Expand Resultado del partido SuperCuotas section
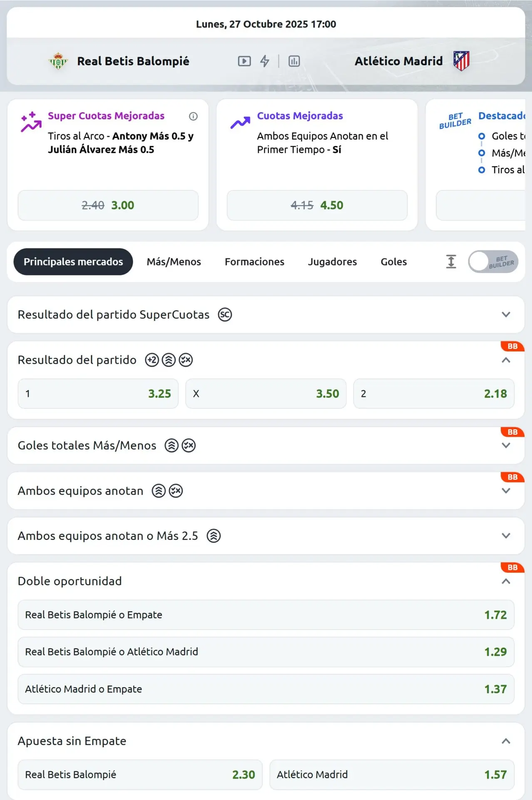 pos(506,315)
